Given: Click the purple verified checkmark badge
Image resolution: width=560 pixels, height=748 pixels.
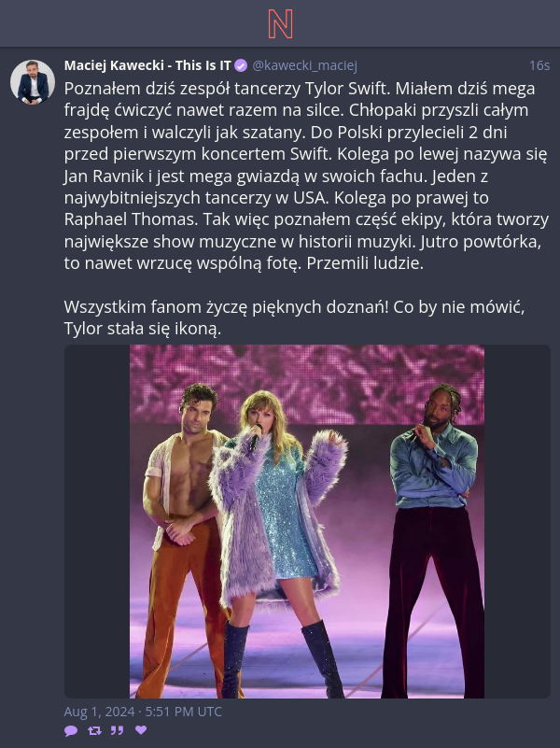Looking at the screenshot, I should (x=241, y=65).
